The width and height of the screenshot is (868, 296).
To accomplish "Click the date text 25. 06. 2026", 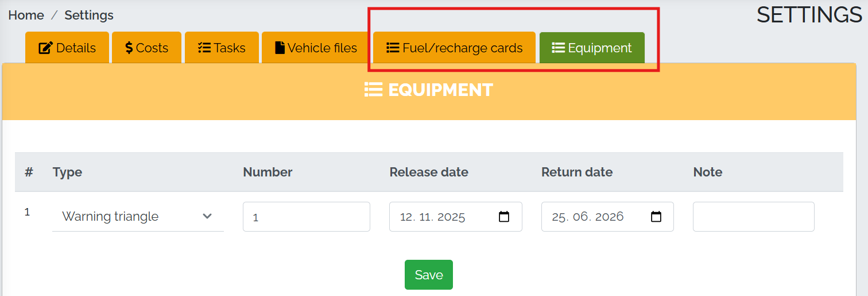I will (x=587, y=217).
